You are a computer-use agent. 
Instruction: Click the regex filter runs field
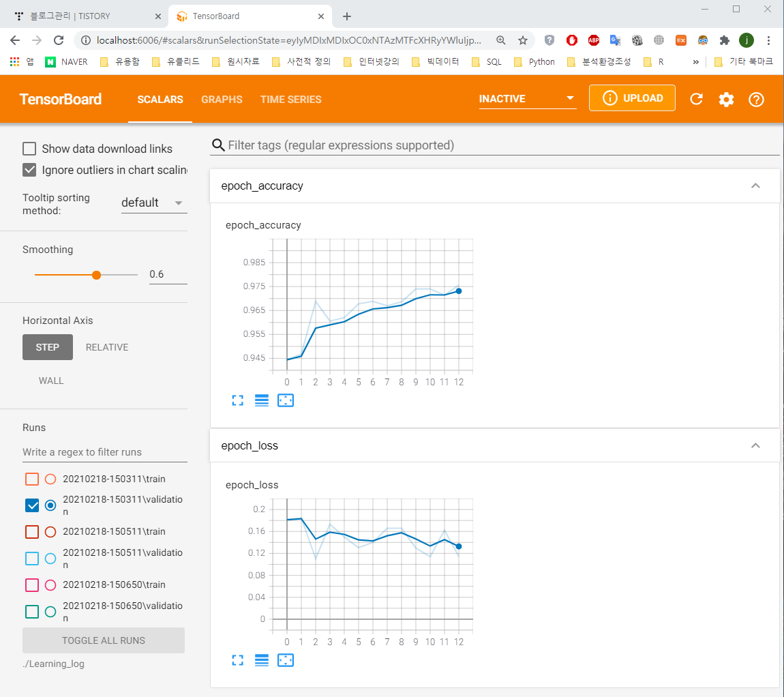[104, 452]
